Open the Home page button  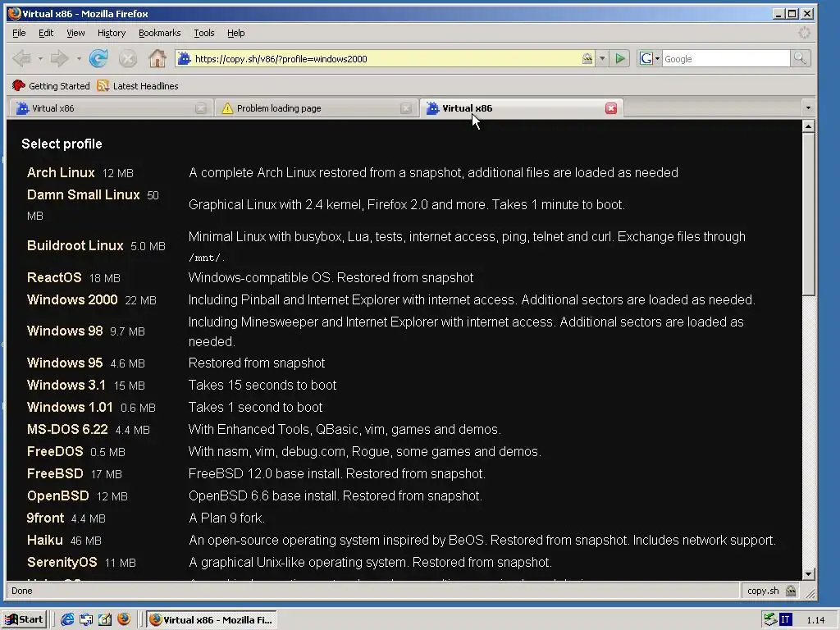pos(157,58)
